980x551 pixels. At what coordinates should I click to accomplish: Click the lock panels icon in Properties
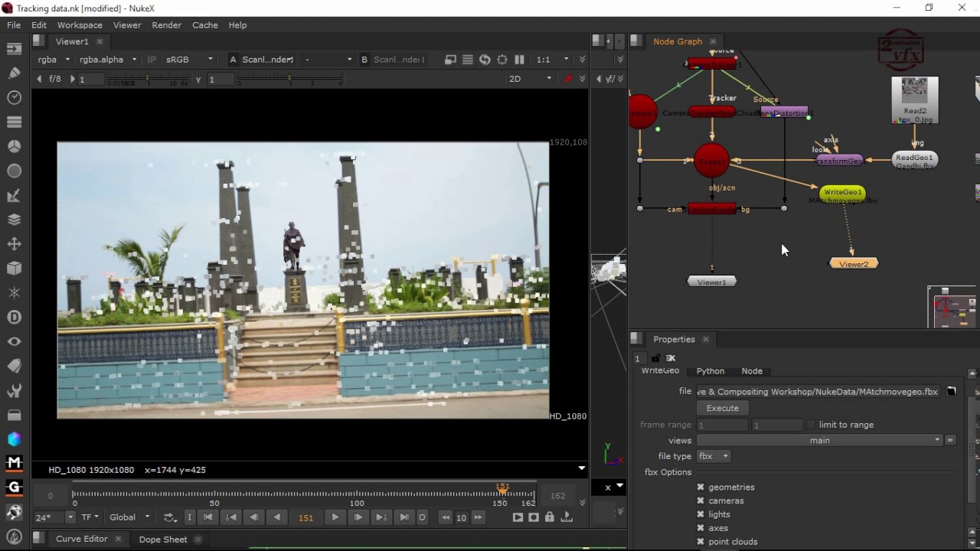pyautogui.click(x=656, y=358)
